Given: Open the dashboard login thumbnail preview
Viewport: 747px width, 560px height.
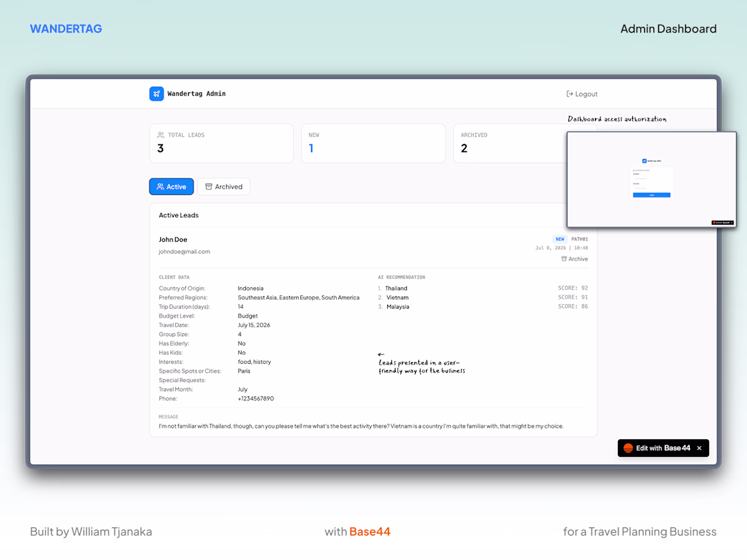Looking at the screenshot, I should point(651,179).
